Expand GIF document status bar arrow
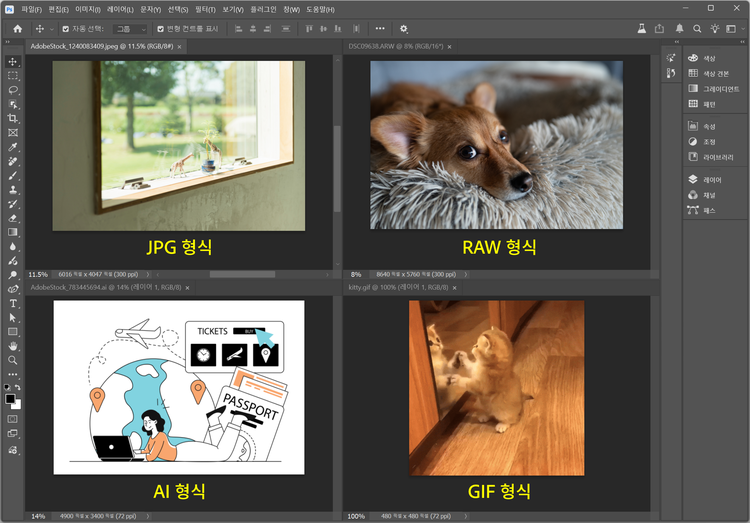This screenshot has width=750, height=523. 465,516
